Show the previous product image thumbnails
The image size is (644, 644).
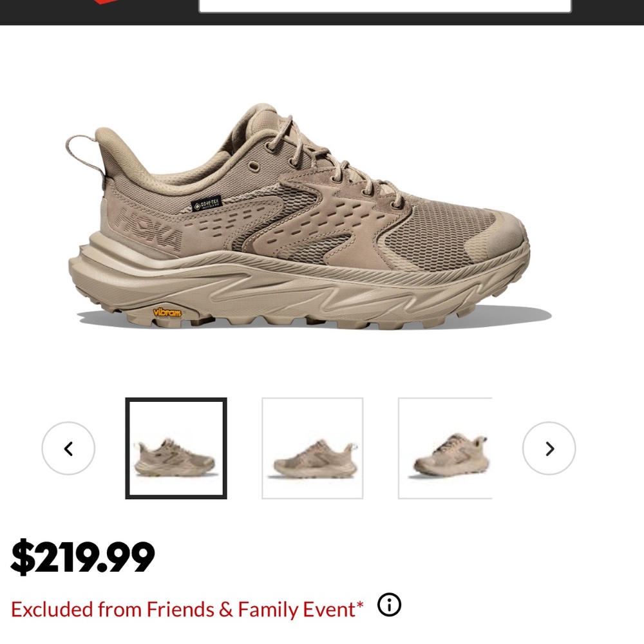pos(68,448)
